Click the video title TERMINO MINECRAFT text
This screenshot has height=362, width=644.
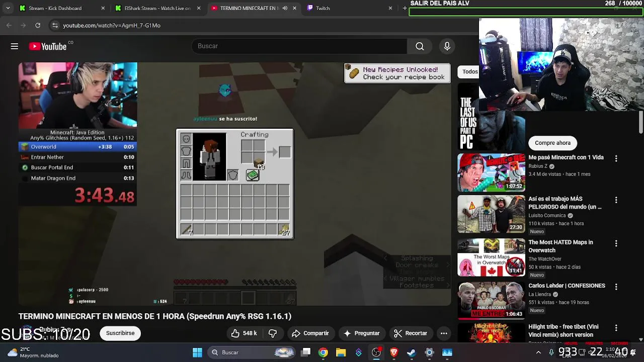click(x=155, y=316)
